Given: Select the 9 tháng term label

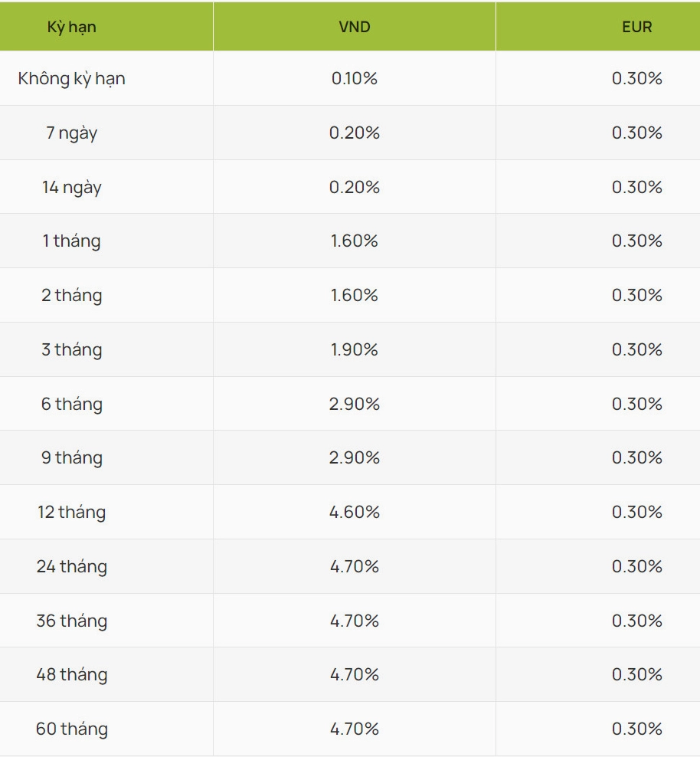Looking at the screenshot, I should pyautogui.click(x=71, y=457).
